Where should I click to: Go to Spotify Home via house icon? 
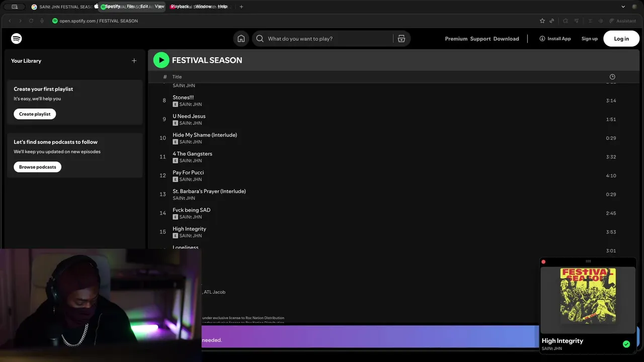[x=241, y=39]
